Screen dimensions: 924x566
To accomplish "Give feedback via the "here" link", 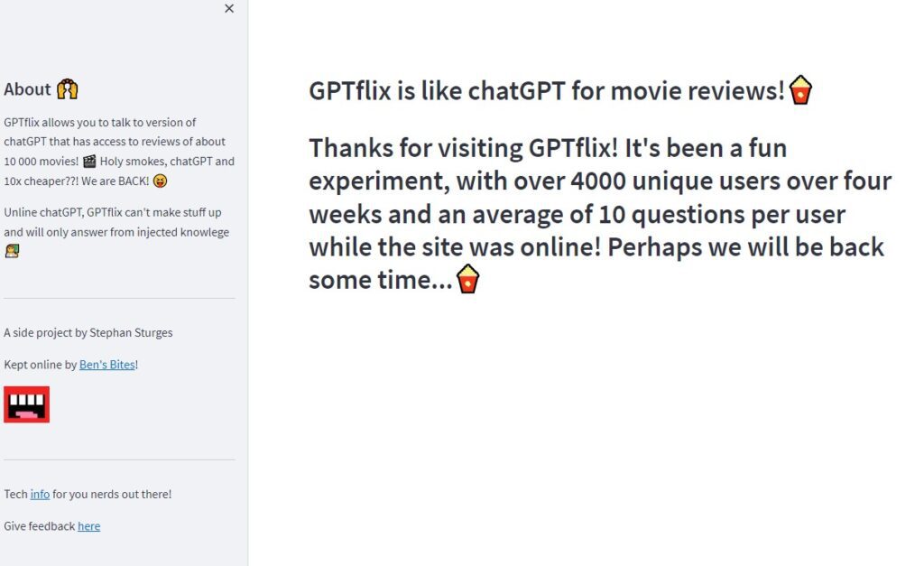I will coord(88,525).
